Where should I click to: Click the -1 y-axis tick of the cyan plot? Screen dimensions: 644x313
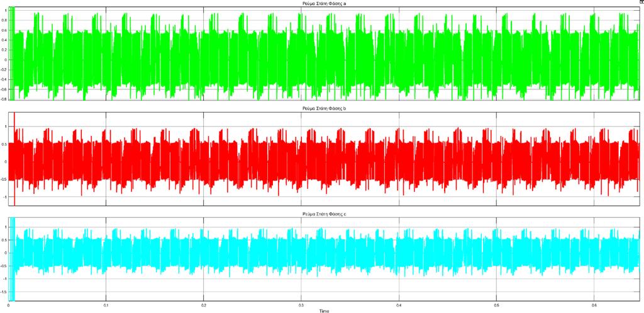tap(5, 279)
